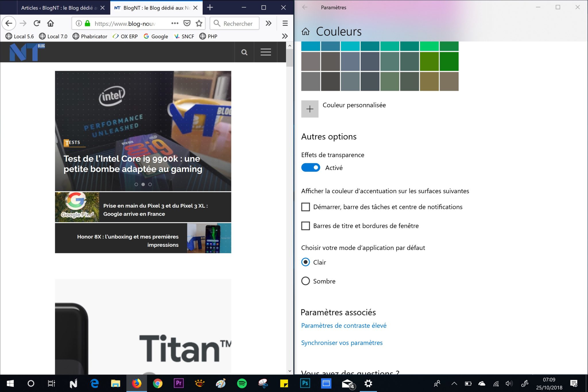This screenshot has width=588, height=392.
Task: Pick the olive gold swatch in bottom row
Action: [429, 82]
